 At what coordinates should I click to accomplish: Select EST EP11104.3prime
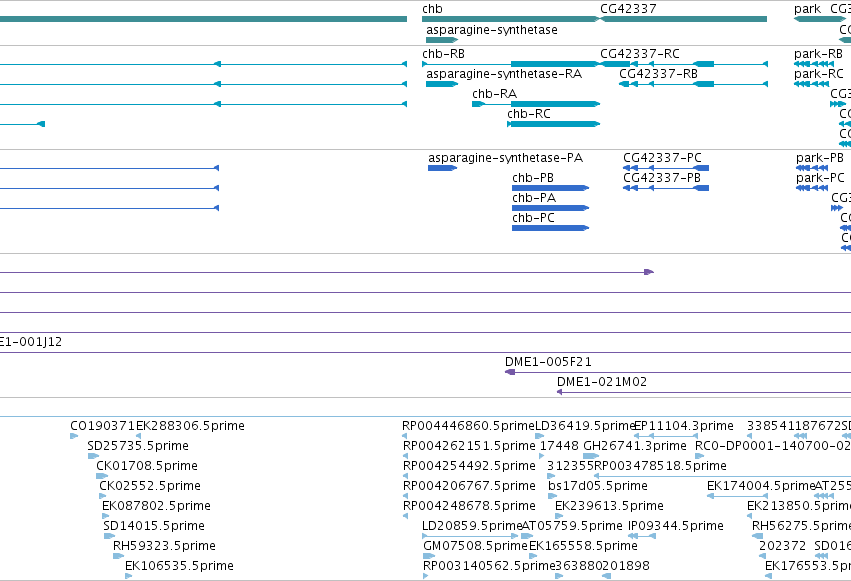(x=666, y=436)
